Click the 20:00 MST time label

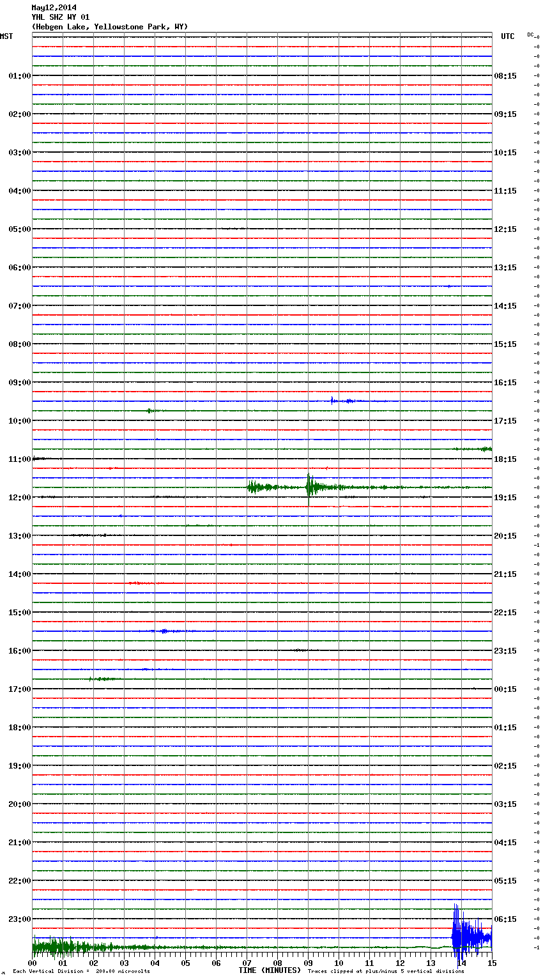coord(19,804)
